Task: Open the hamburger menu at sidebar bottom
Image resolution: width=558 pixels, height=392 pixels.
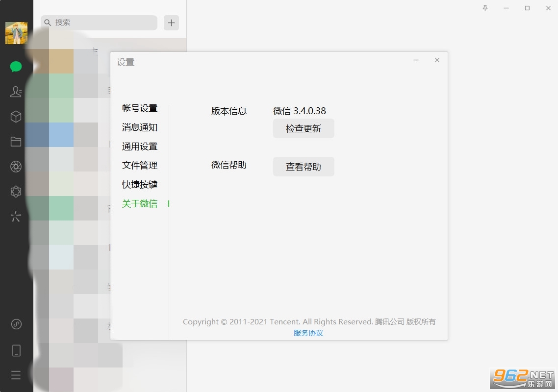Action: (x=16, y=375)
